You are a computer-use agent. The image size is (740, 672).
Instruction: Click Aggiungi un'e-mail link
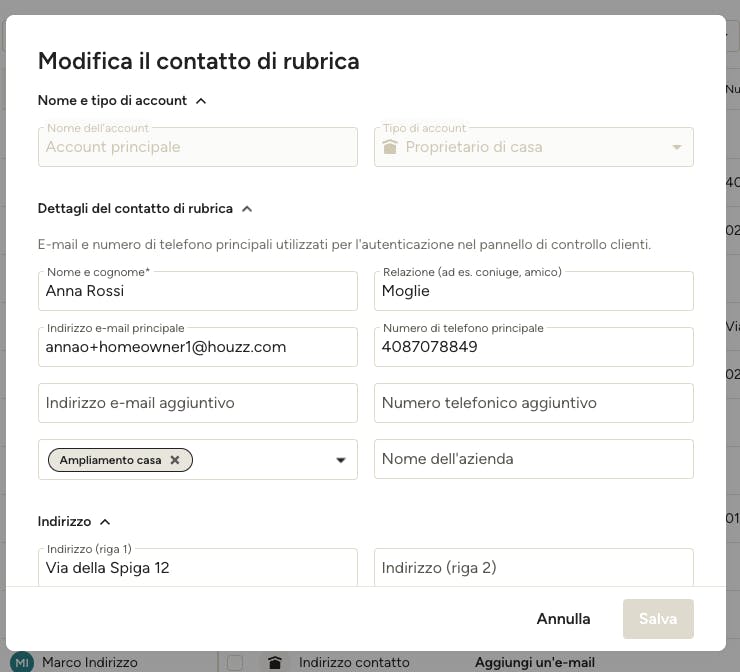(535, 663)
